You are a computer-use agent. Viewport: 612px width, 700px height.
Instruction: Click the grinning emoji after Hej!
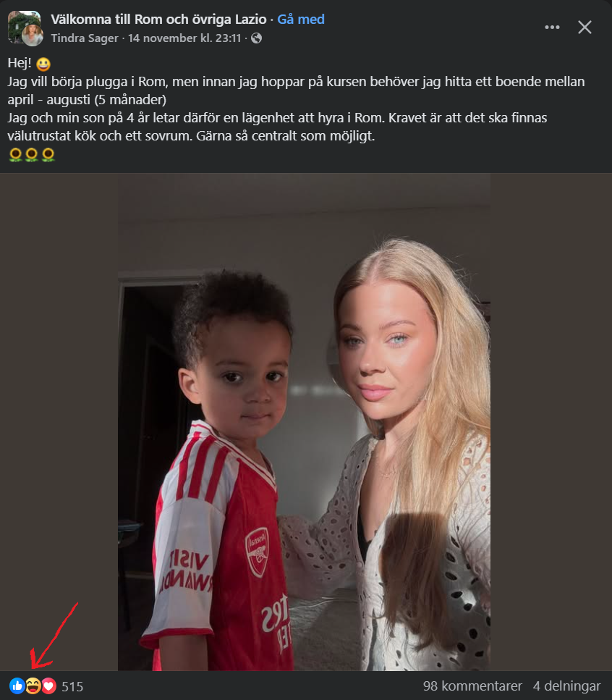click(x=43, y=64)
